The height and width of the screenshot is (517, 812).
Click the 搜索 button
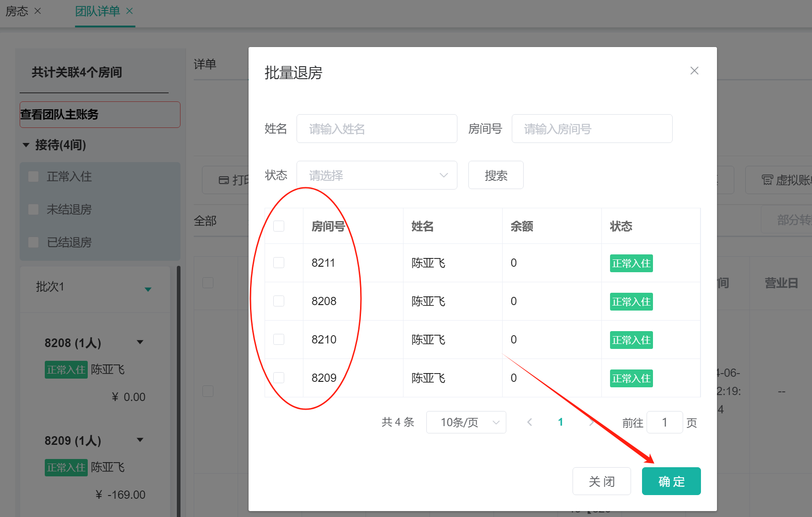(496, 175)
